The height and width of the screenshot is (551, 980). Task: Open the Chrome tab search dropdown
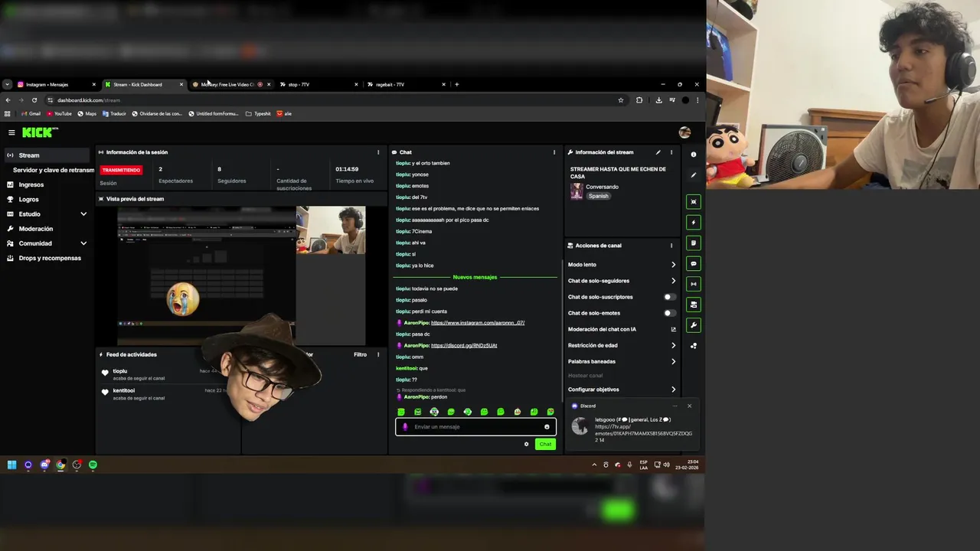7,84
